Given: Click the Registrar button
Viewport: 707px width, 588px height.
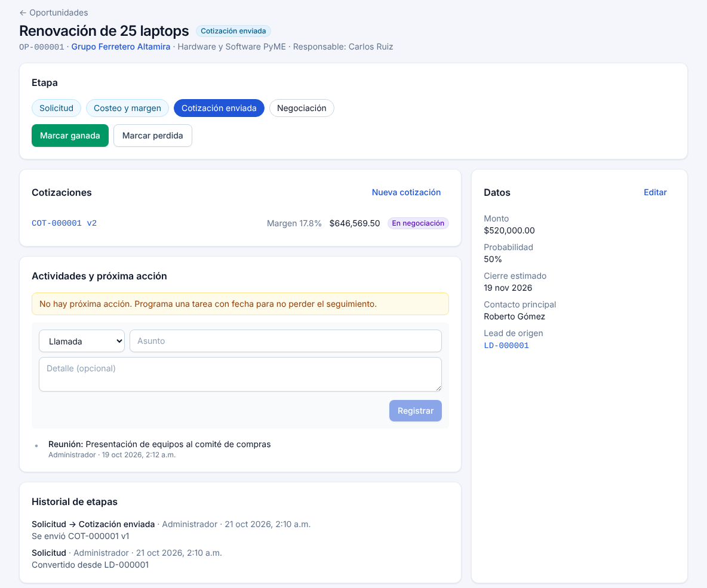Looking at the screenshot, I should [x=415, y=411].
